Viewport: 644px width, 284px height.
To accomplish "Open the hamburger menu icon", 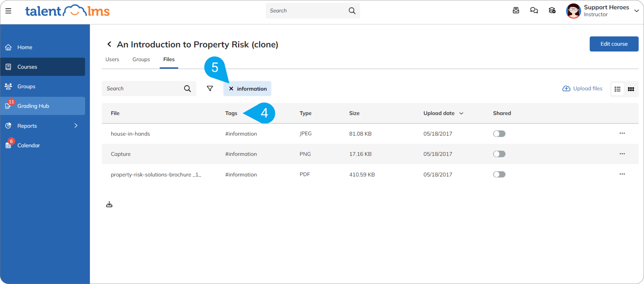I will pyautogui.click(x=8, y=11).
